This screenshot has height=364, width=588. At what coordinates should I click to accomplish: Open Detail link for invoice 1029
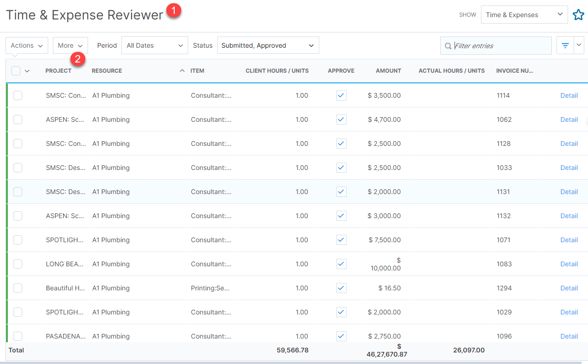pos(569,312)
